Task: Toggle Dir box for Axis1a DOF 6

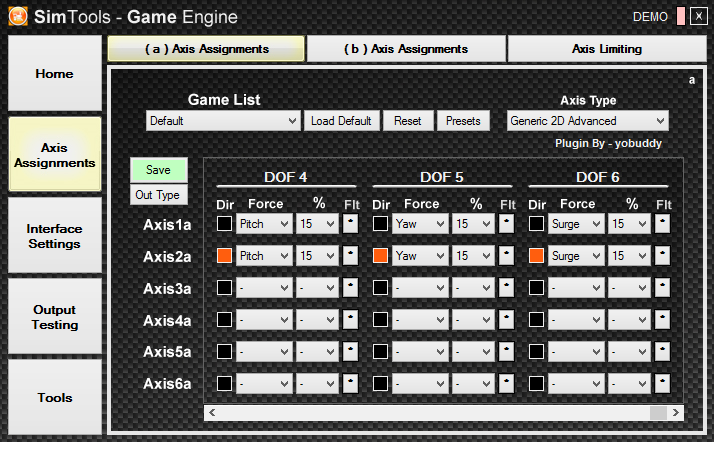Action: (536, 224)
